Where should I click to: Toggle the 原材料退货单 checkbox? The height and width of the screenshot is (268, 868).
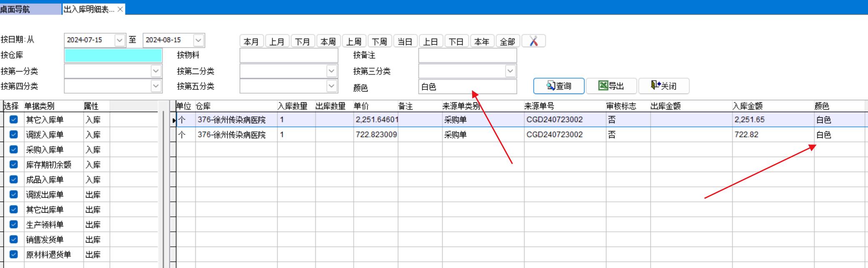[14, 255]
